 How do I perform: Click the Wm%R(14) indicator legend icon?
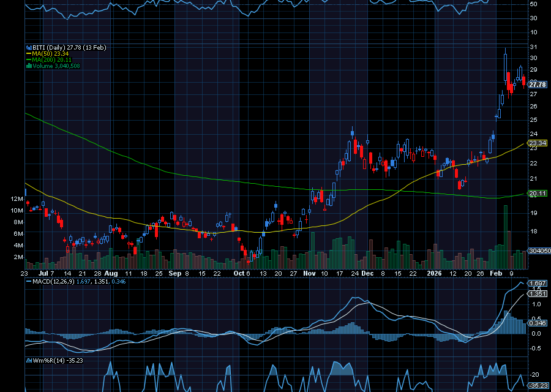click(28, 361)
